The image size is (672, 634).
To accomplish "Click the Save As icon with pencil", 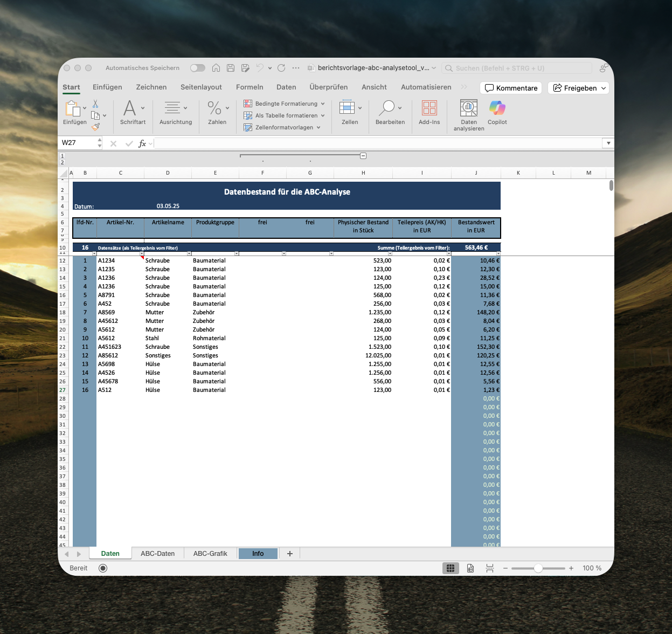I will pyautogui.click(x=245, y=68).
